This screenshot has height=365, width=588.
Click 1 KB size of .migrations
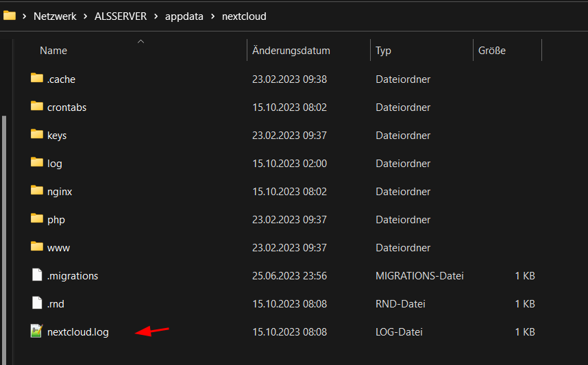[x=525, y=276]
